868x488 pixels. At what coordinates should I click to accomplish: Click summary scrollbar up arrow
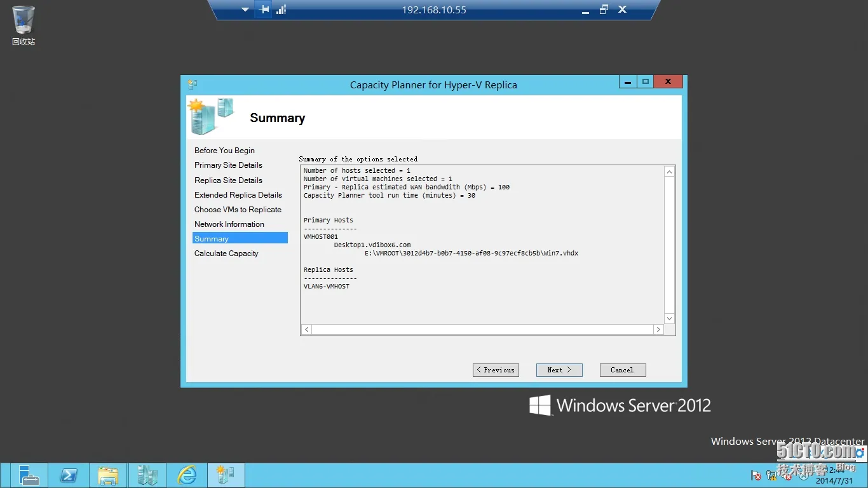tap(669, 172)
